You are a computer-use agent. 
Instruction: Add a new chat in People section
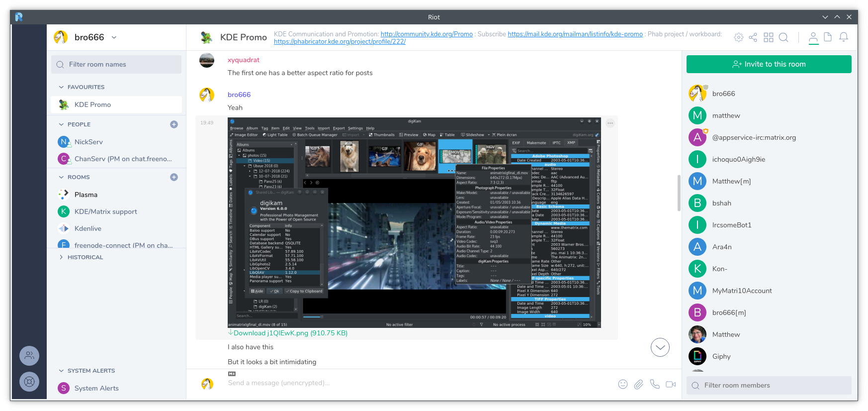tap(174, 124)
